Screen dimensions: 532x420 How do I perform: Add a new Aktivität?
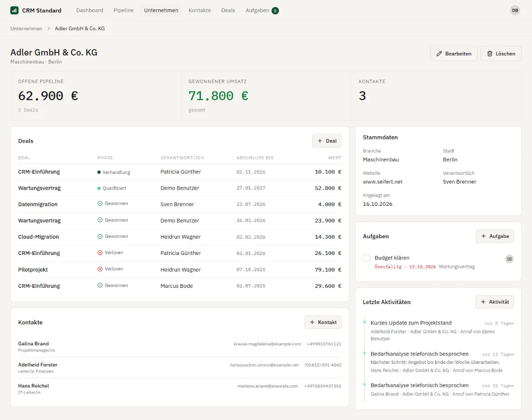tap(494, 302)
